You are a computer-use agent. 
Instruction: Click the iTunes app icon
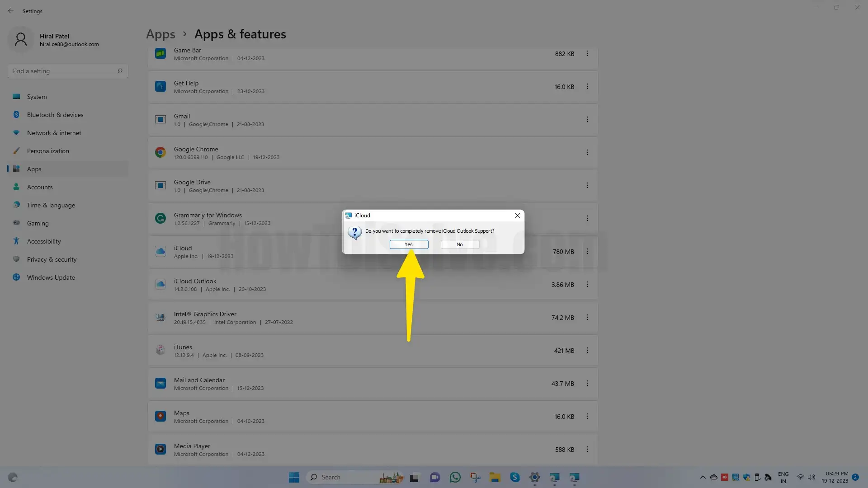(x=160, y=351)
